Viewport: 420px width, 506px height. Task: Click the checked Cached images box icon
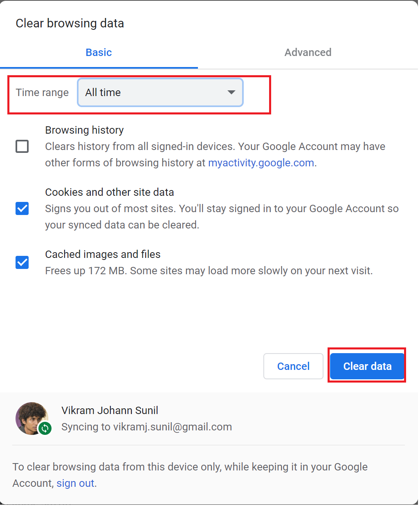click(x=22, y=262)
